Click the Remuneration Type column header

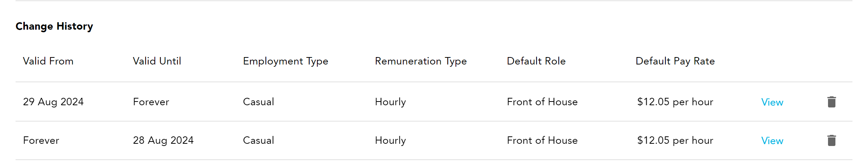pos(421,61)
